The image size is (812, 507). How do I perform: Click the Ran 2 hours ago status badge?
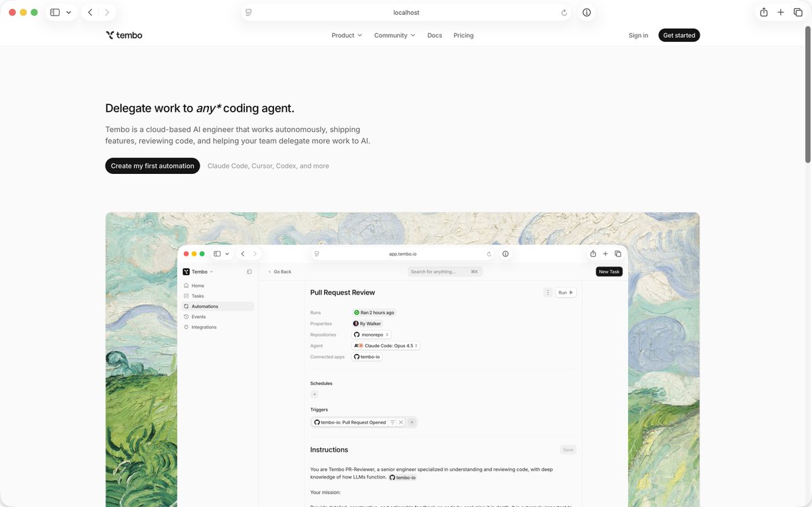(x=374, y=313)
